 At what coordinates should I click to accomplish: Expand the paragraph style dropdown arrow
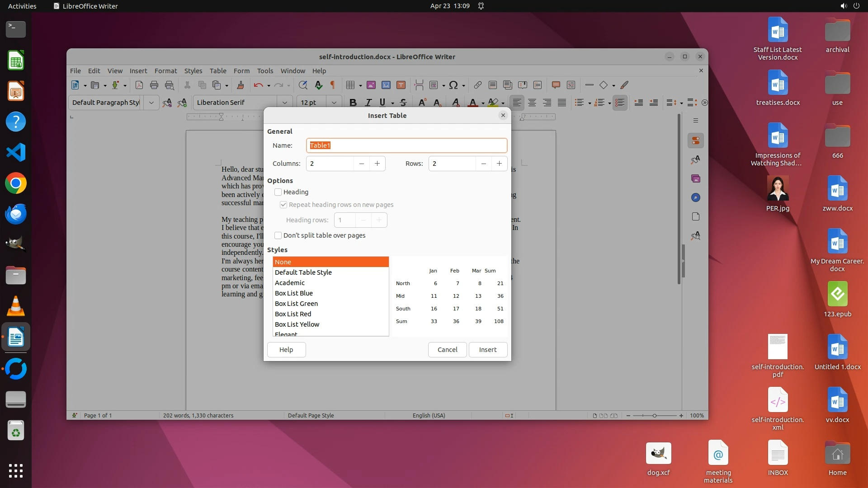151,103
